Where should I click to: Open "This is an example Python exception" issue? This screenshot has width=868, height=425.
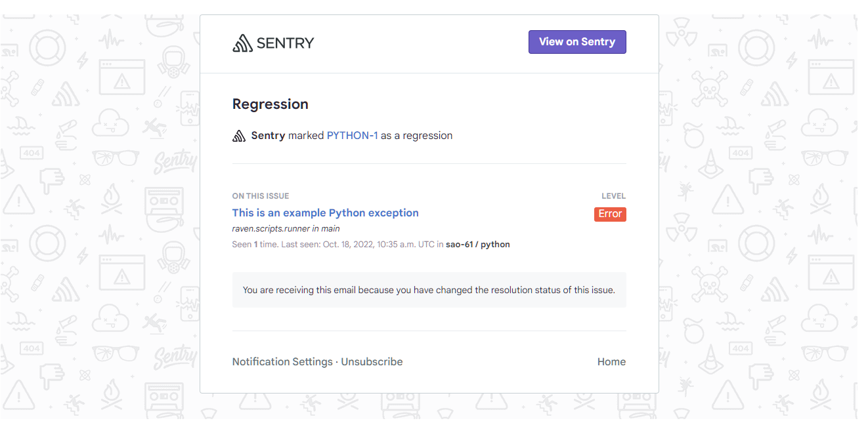pyautogui.click(x=325, y=212)
